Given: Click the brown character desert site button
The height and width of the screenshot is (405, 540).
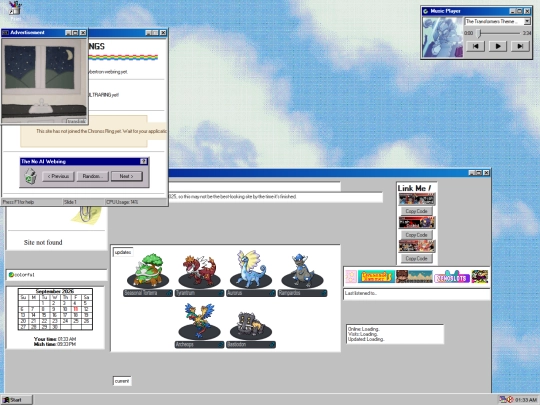Looking at the screenshot, I should [414, 277].
